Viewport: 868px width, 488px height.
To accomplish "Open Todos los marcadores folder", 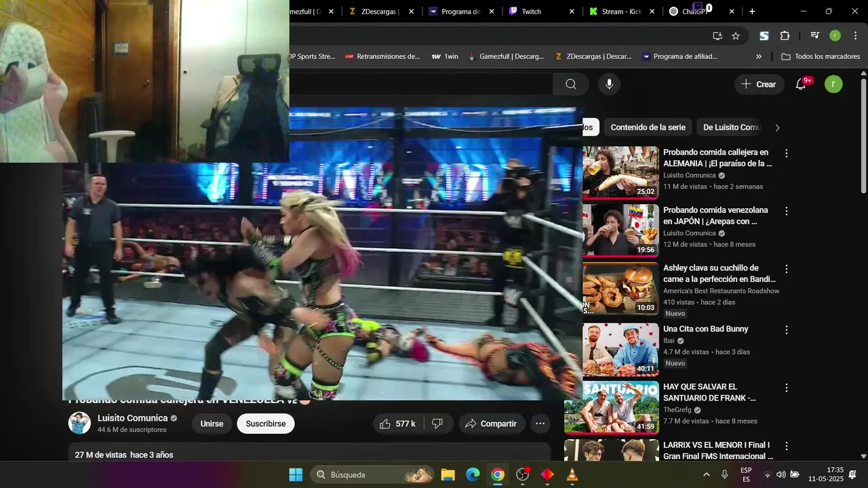I will [x=821, y=57].
